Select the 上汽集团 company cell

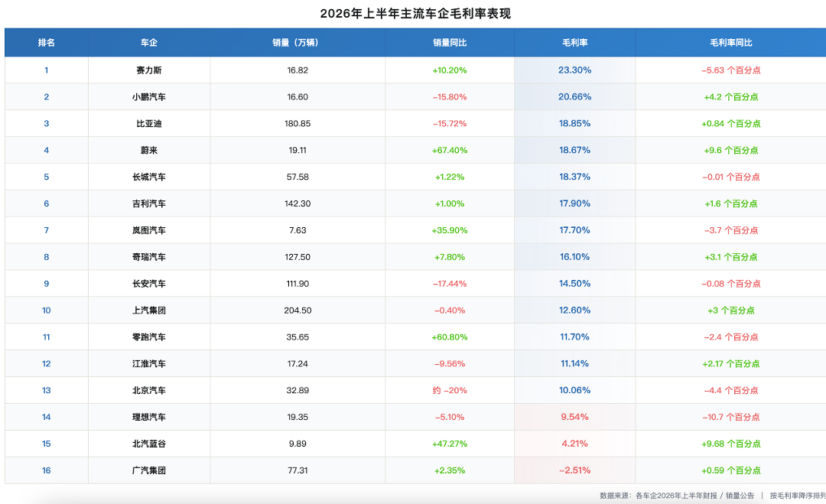pos(149,311)
